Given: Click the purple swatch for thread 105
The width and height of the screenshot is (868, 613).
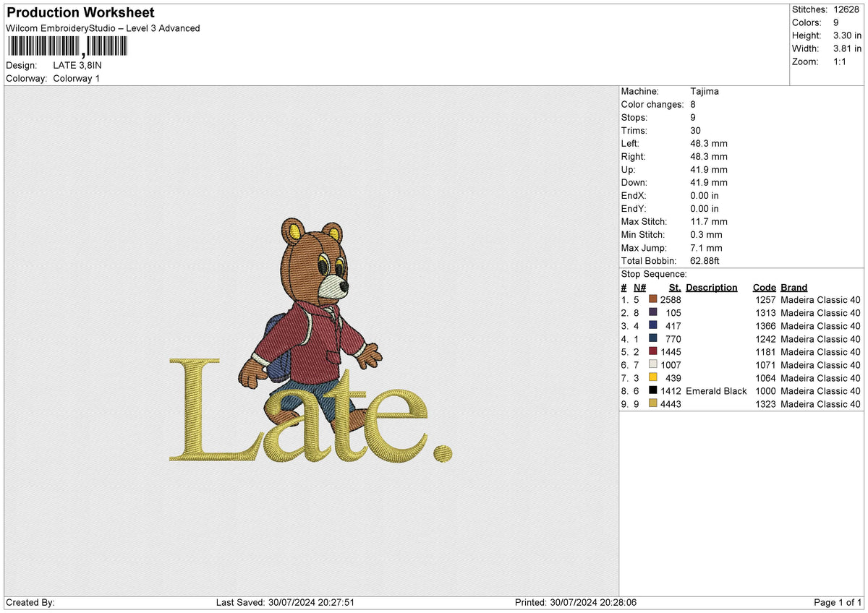Looking at the screenshot, I should pyautogui.click(x=653, y=313).
